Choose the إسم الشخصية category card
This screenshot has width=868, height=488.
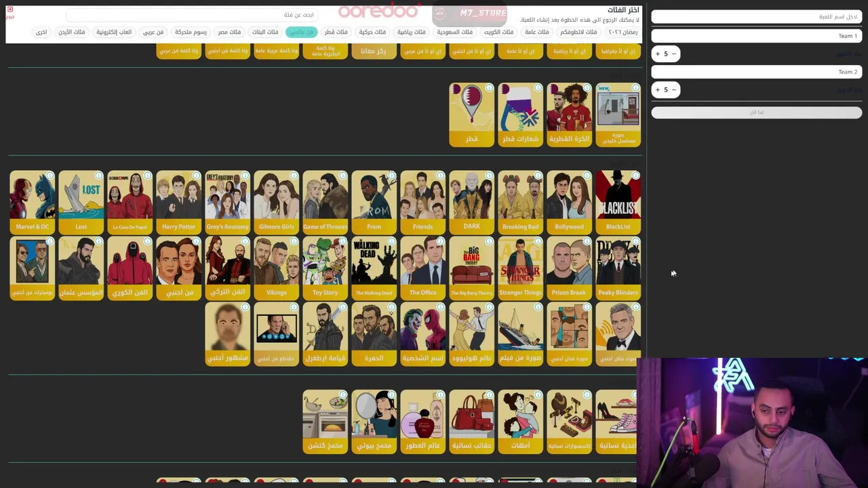(423, 333)
